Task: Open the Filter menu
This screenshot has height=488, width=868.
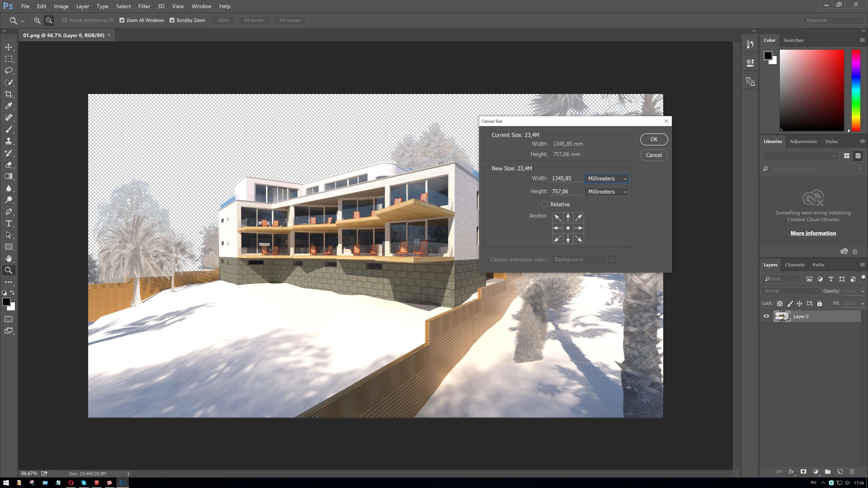Action: click(x=144, y=6)
